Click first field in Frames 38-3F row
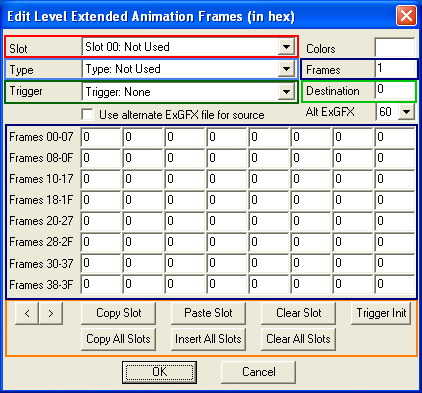This screenshot has width=422, height=393. [101, 284]
